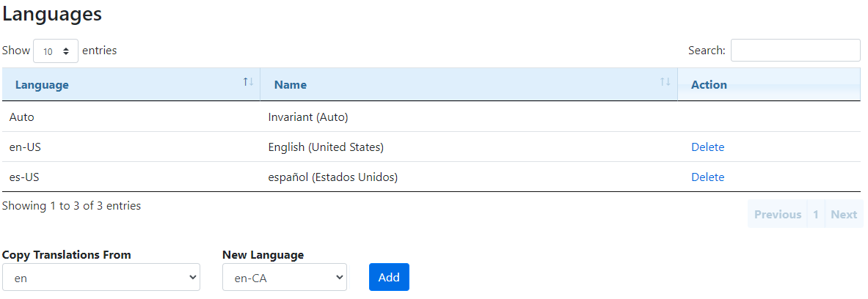The width and height of the screenshot is (868, 299).
Task: Open the Show entries count dropdown
Action: coord(56,51)
